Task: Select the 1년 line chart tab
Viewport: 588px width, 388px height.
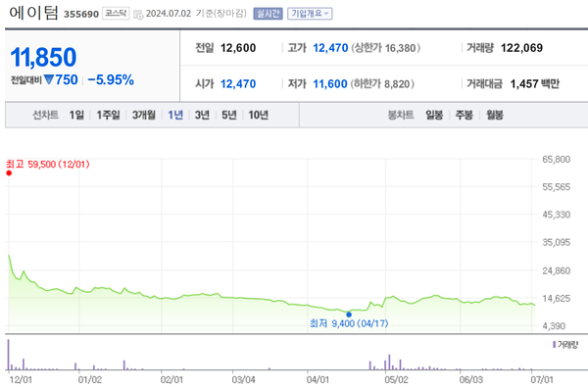Action: pos(175,115)
